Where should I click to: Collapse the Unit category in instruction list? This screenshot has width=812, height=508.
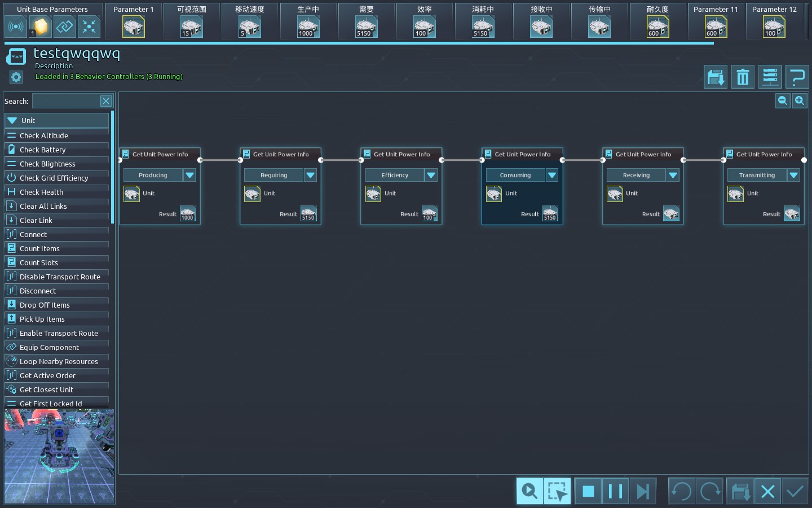point(12,120)
